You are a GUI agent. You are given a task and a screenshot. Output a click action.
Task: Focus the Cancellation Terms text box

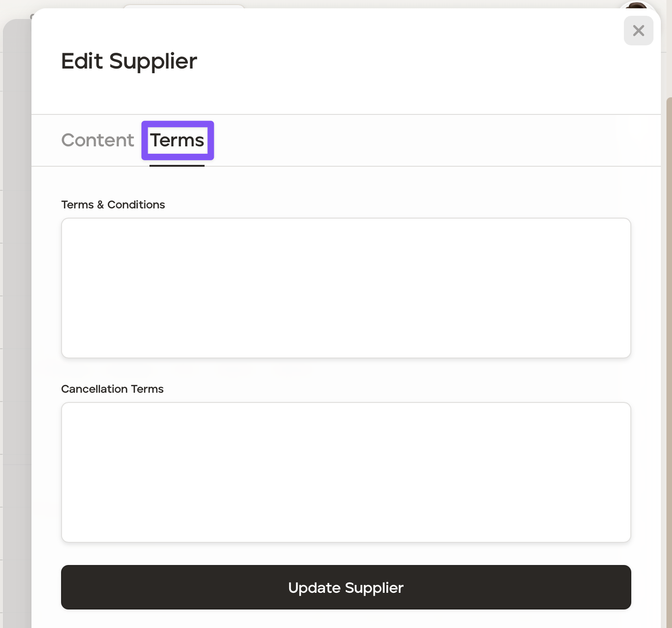coord(346,472)
